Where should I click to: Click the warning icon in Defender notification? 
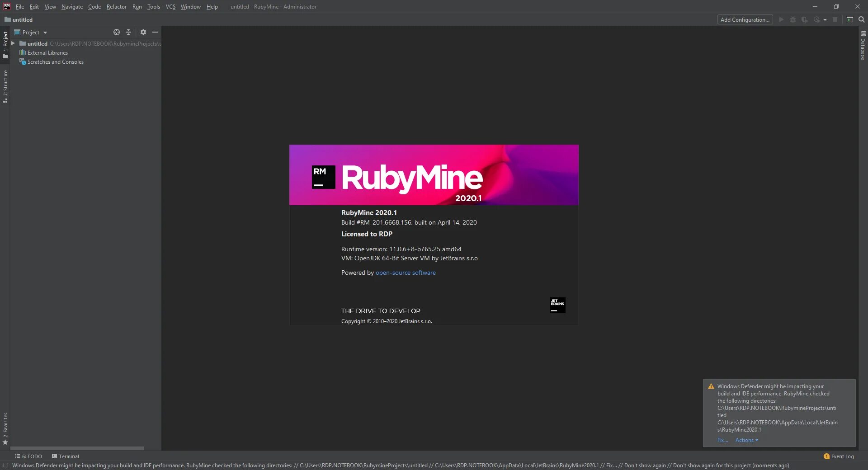[x=711, y=386]
